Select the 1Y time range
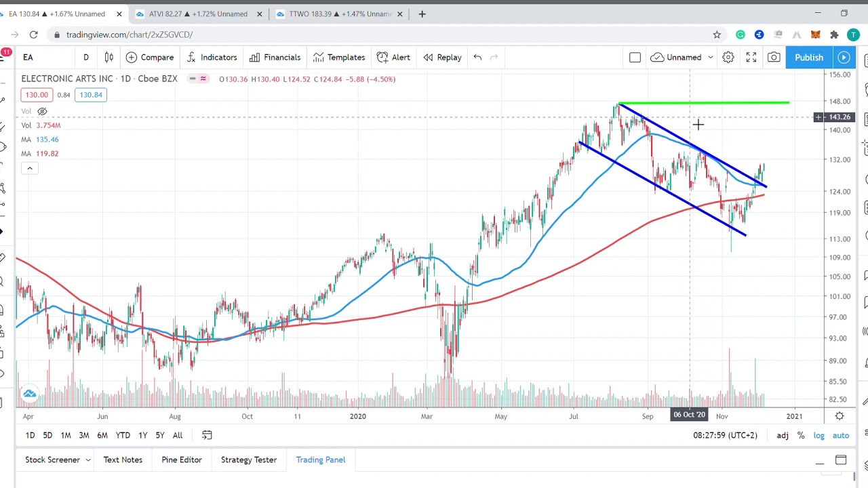The image size is (868, 488). point(142,435)
